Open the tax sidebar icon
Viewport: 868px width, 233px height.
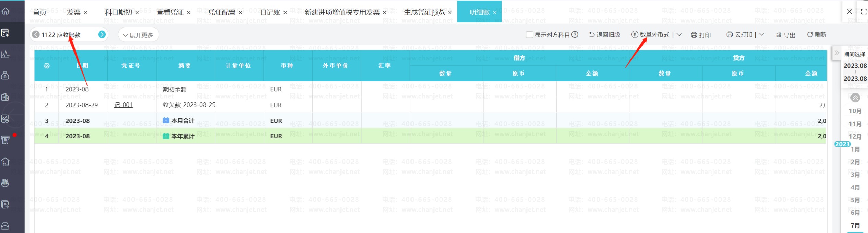[5, 183]
